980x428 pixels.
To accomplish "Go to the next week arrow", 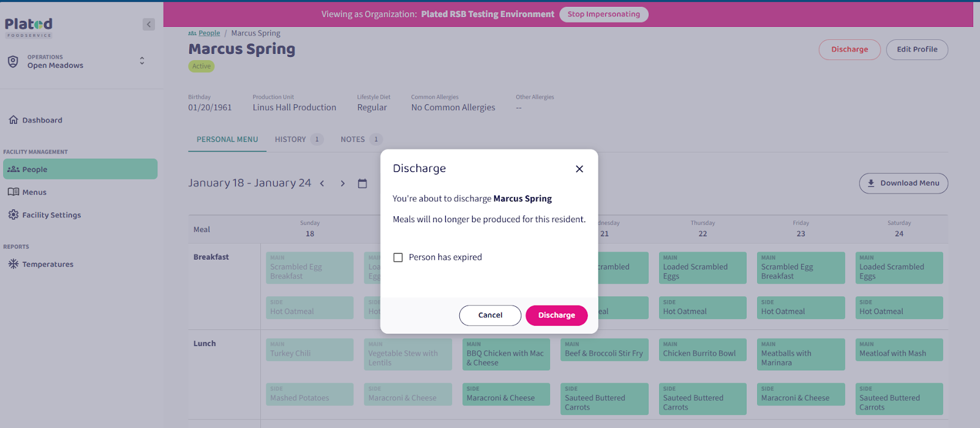I will coord(342,184).
